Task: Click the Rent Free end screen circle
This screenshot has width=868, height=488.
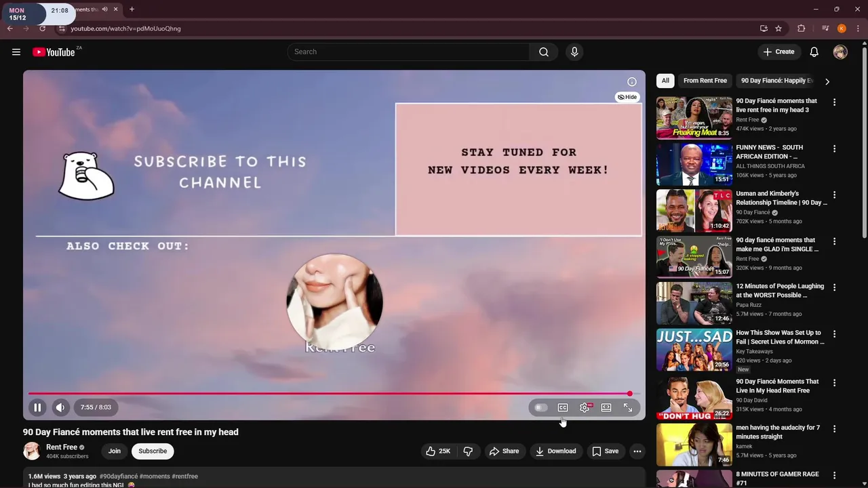Action: pos(335,302)
